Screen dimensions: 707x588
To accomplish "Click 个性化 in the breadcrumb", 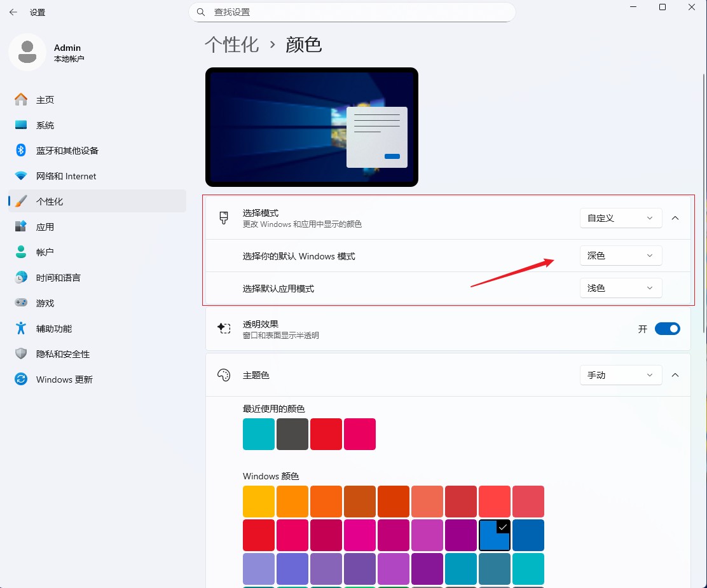I will pos(232,44).
